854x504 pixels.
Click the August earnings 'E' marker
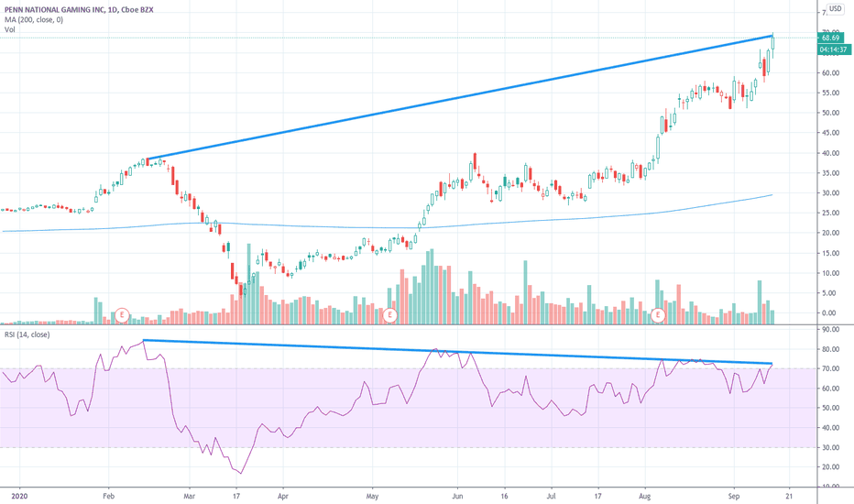pyautogui.click(x=658, y=315)
